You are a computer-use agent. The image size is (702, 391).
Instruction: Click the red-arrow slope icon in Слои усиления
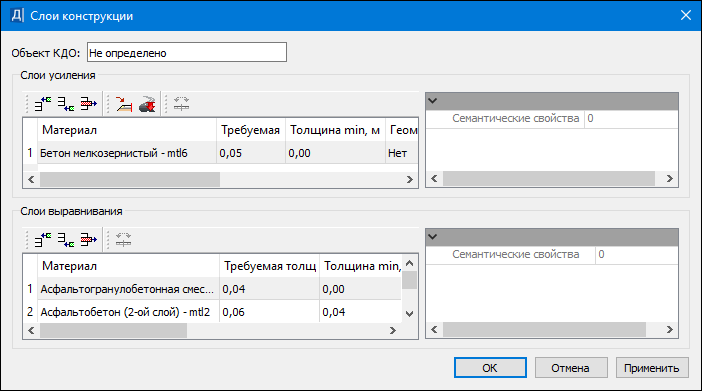click(124, 104)
